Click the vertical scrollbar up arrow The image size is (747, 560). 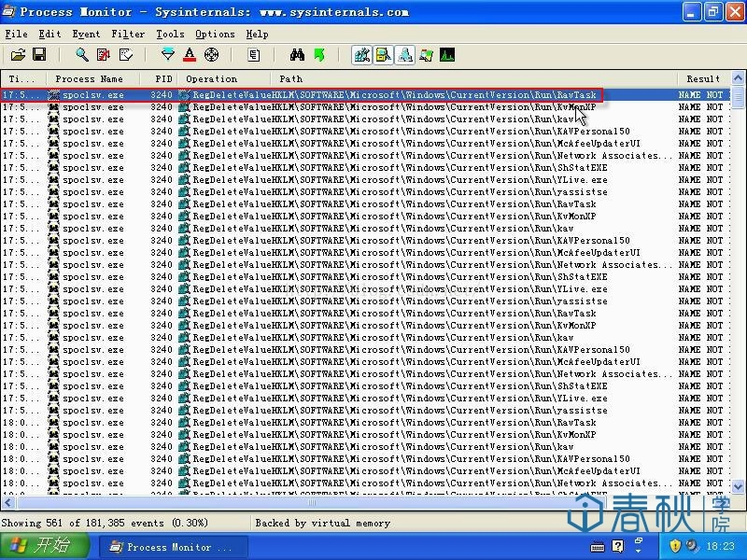tap(738, 78)
